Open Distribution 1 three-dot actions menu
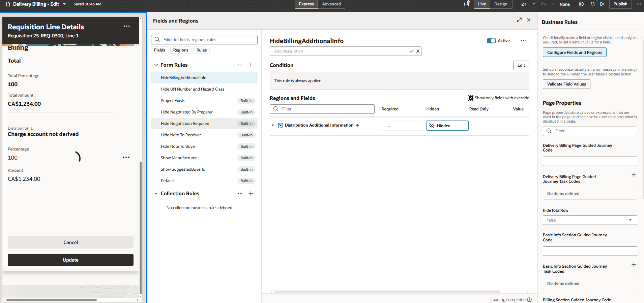The height and width of the screenshot is (303, 644). [x=126, y=157]
